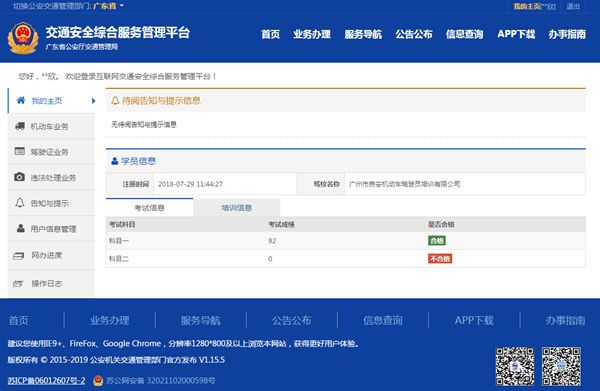Click the registration time 2018-07-29 11:44:27

(190, 184)
